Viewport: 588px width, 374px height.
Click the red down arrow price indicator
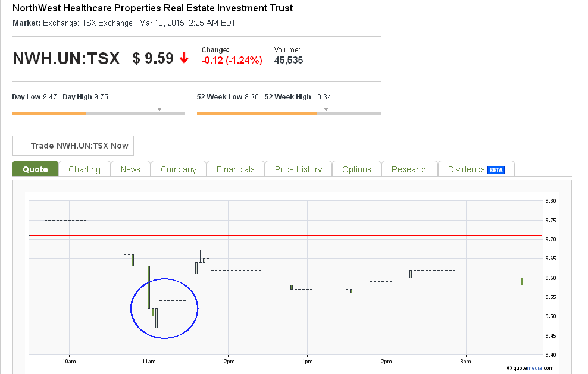[x=184, y=58]
